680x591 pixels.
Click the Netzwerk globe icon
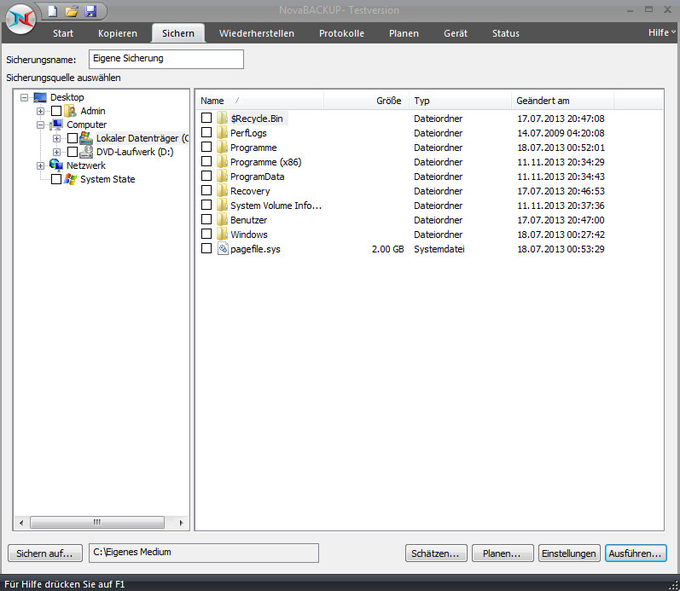56,165
